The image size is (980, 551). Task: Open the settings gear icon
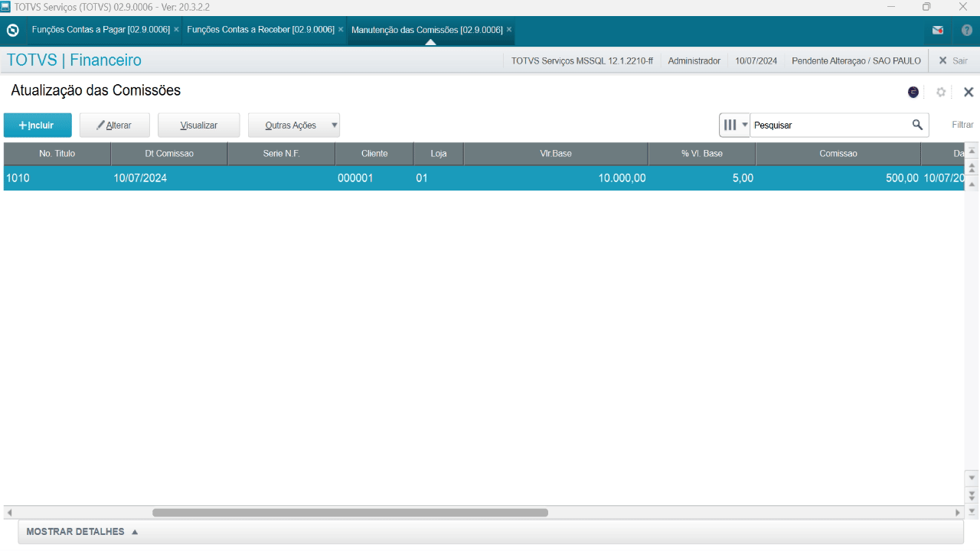point(941,92)
